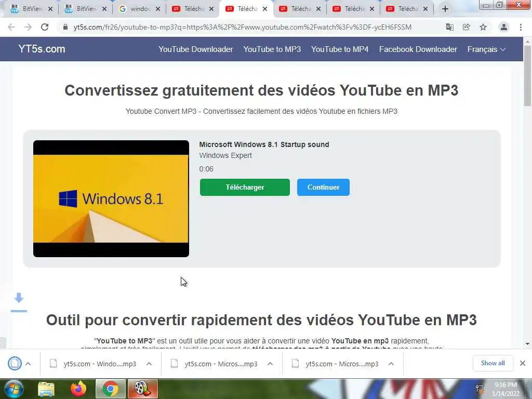Click the blue Continuer button
Viewport: 532px width, 399px height.
click(x=323, y=187)
